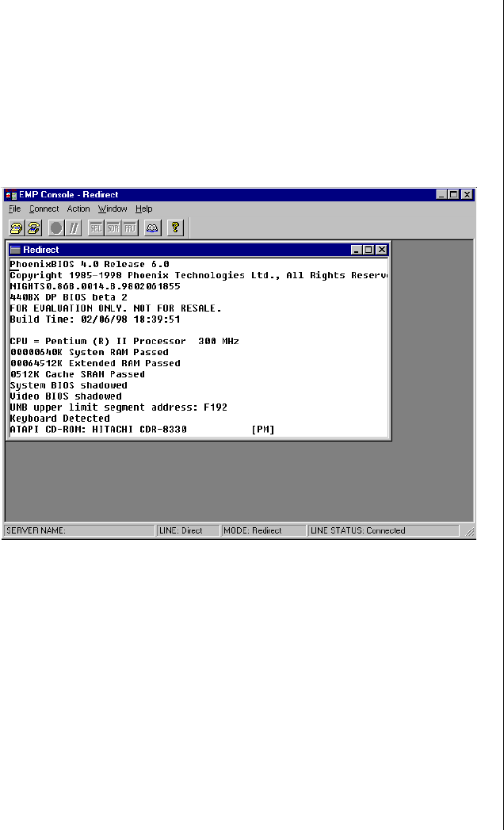
Task: Open the FRU viewer toolbar button
Action: 130,228
